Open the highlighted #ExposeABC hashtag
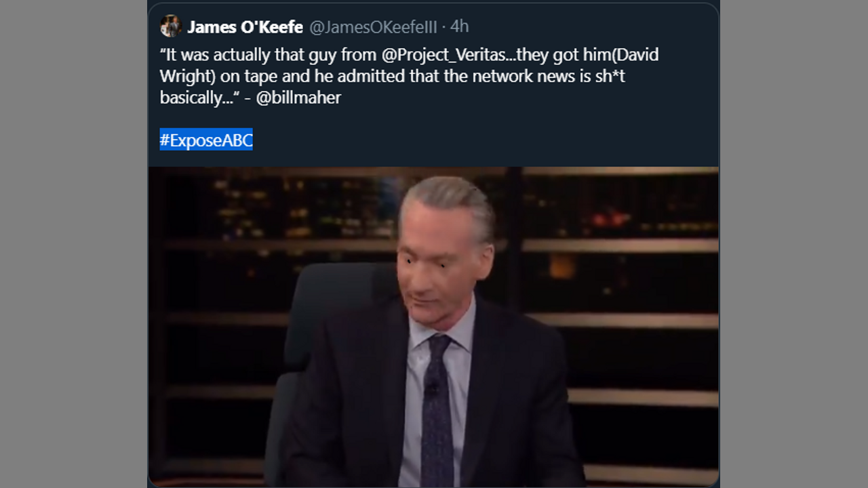The image size is (868, 488). 206,140
